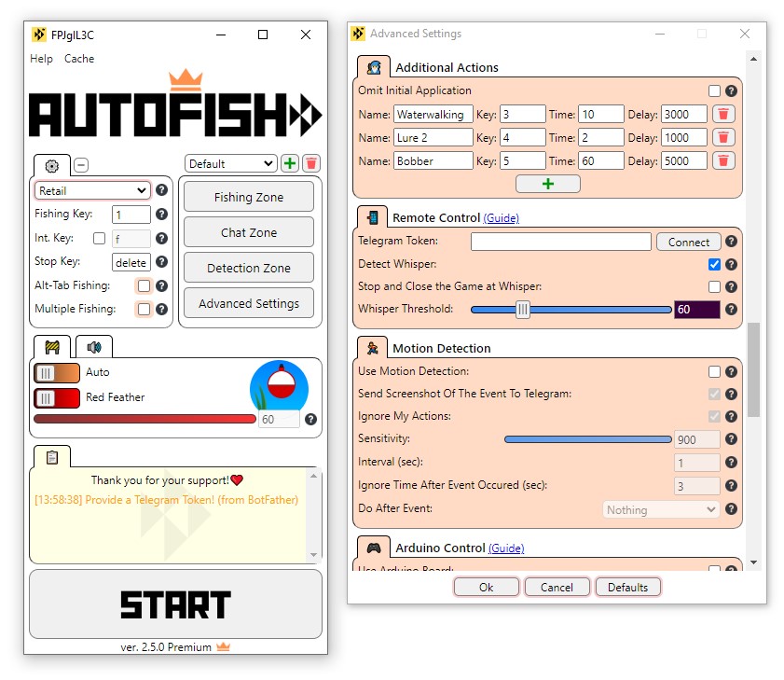Viewport: 784px width, 680px height.
Task: Click the Sensitivity slider bar
Action: tap(588, 439)
